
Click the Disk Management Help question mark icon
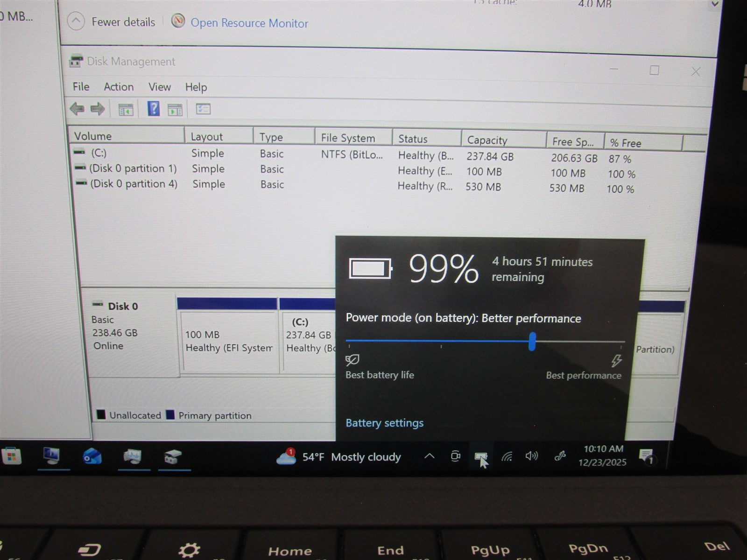(152, 109)
